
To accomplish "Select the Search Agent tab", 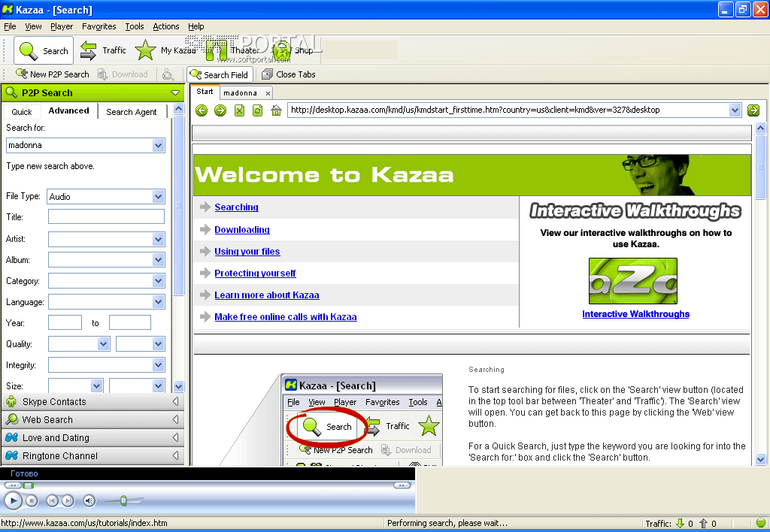I will tap(131, 112).
